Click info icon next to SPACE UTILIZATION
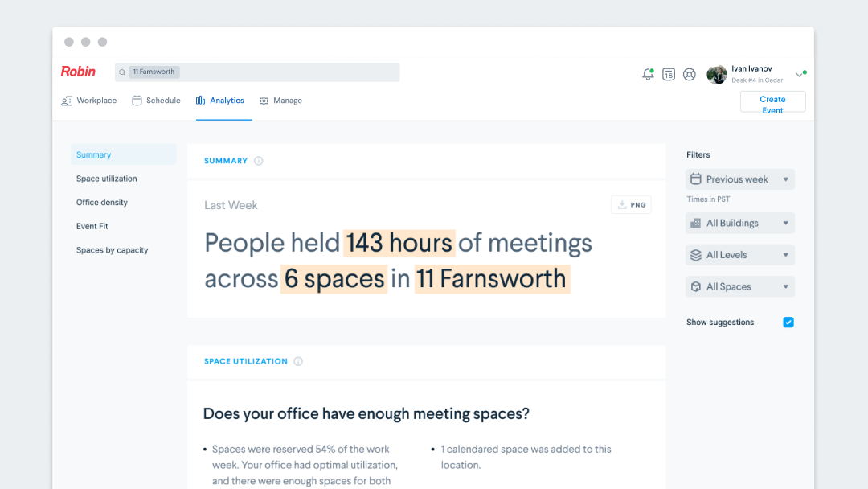Image resolution: width=868 pixels, height=489 pixels. (298, 361)
